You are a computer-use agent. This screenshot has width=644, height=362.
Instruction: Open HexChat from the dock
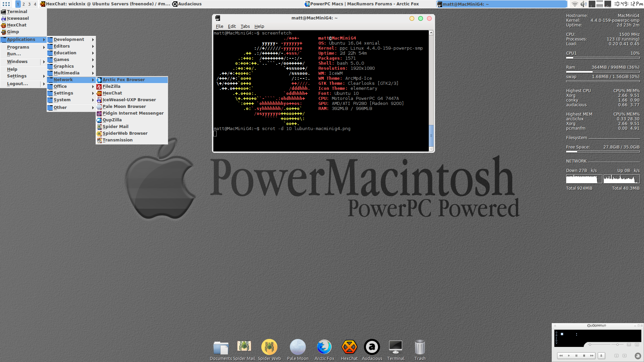[x=349, y=348]
